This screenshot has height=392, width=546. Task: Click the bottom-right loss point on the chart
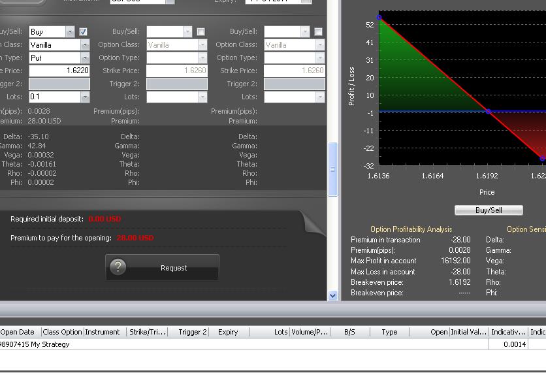tap(542, 159)
